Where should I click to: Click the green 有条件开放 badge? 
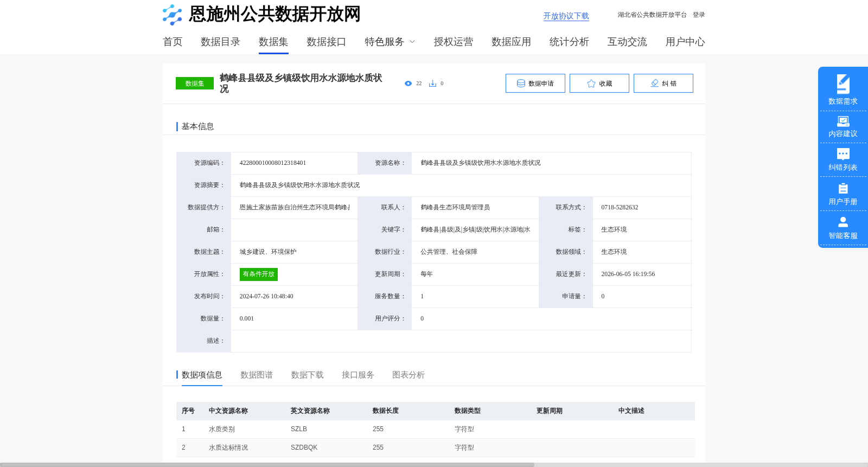(259, 274)
